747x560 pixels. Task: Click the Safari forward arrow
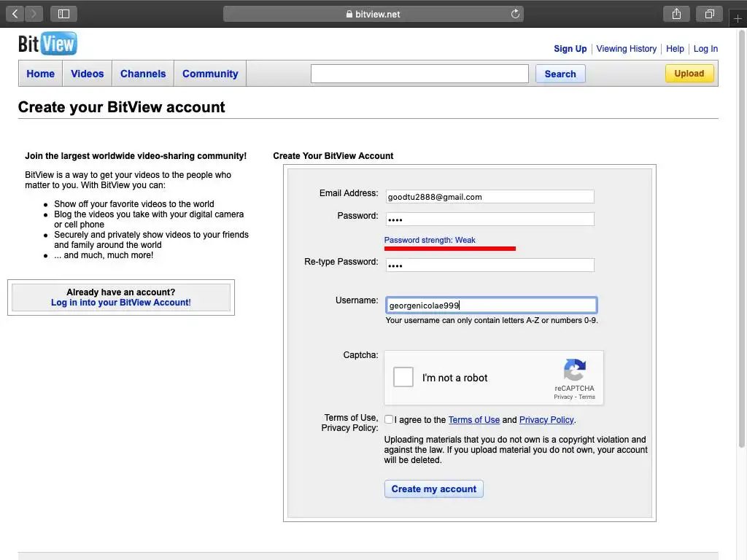34,14
